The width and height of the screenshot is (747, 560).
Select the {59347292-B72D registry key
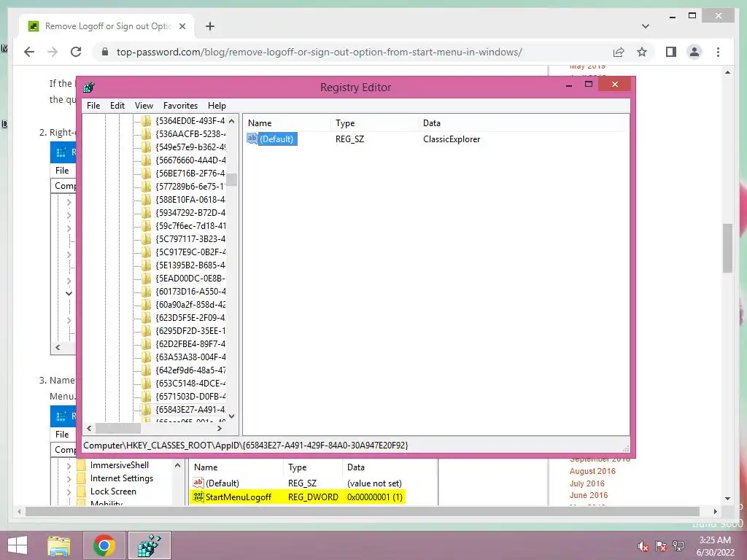pyautogui.click(x=190, y=212)
